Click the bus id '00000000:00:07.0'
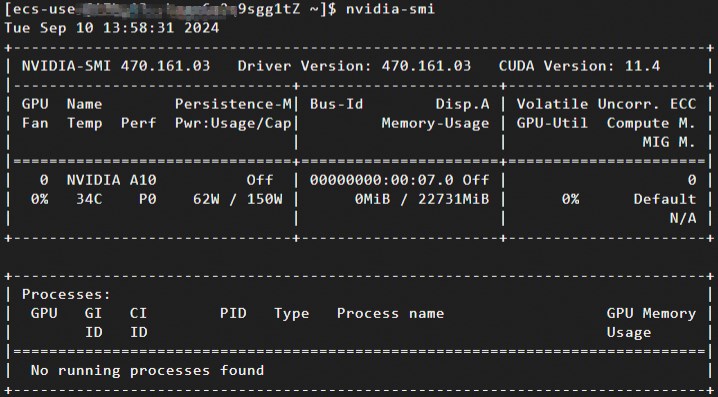The width and height of the screenshot is (718, 397). pos(381,180)
